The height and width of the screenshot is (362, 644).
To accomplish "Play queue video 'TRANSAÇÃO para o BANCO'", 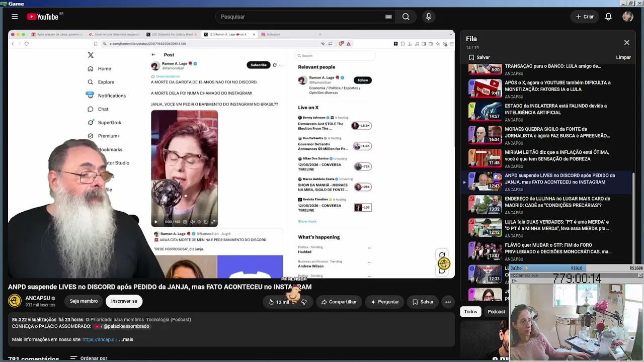I will [548, 69].
